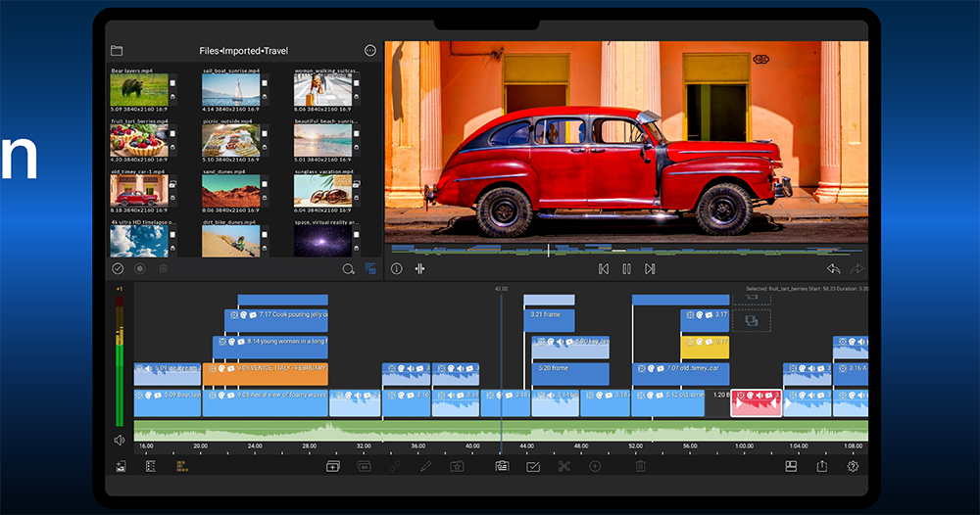Open the library source folder menu
980x515 pixels.
117,50
